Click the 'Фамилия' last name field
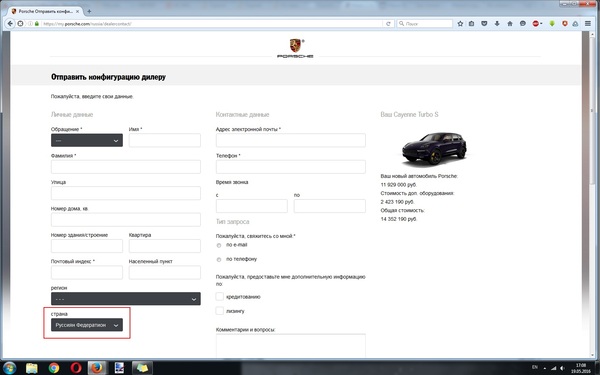This screenshot has width=600, height=375. 126,167
